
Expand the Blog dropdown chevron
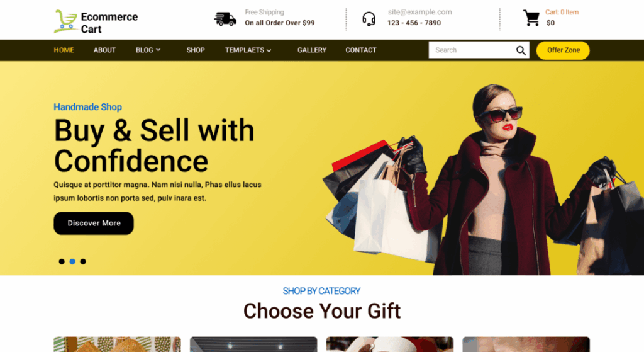[x=158, y=50]
